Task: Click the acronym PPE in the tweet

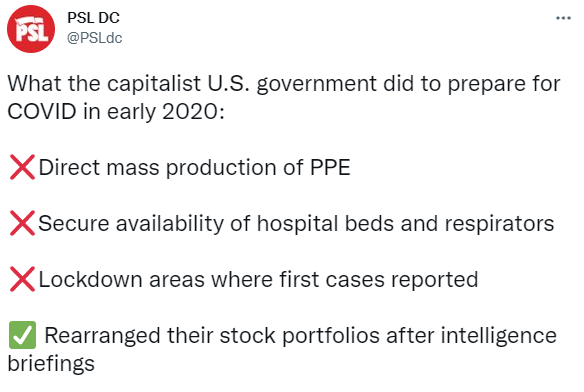Action: [x=330, y=167]
